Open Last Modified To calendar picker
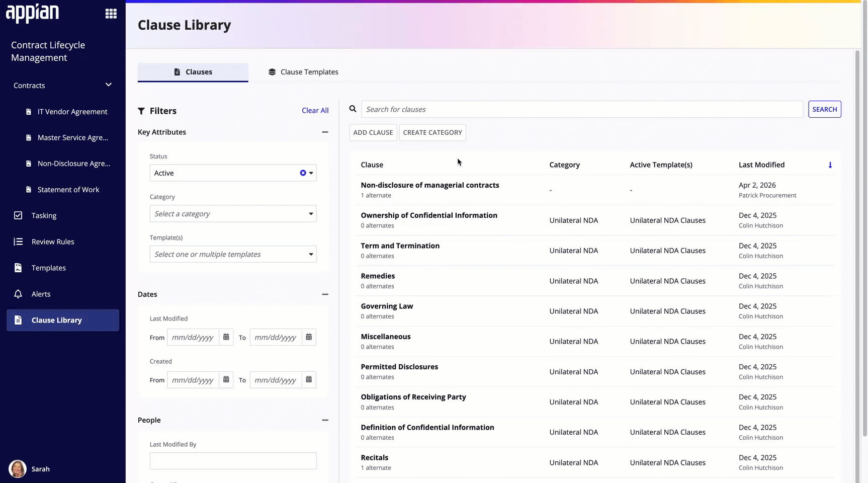 pos(309,337)
